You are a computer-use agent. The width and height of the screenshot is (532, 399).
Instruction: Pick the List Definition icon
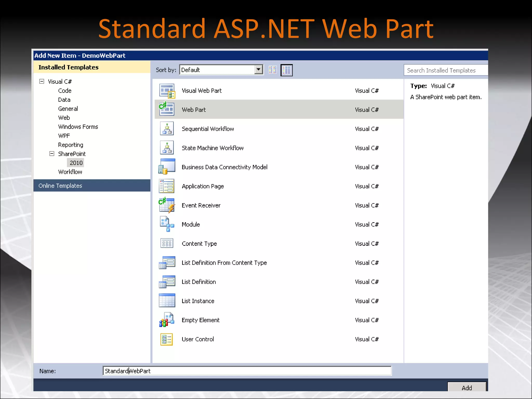(x=167, y=282)
